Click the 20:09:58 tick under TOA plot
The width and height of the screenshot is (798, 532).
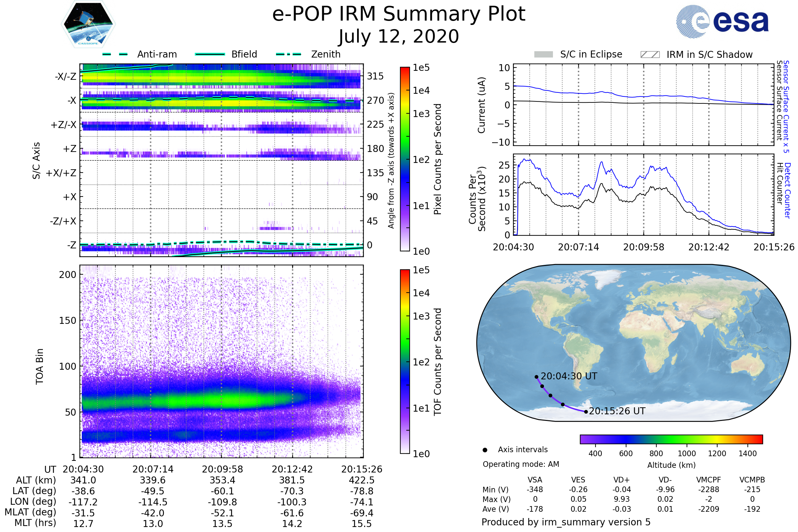pos(222,469)
